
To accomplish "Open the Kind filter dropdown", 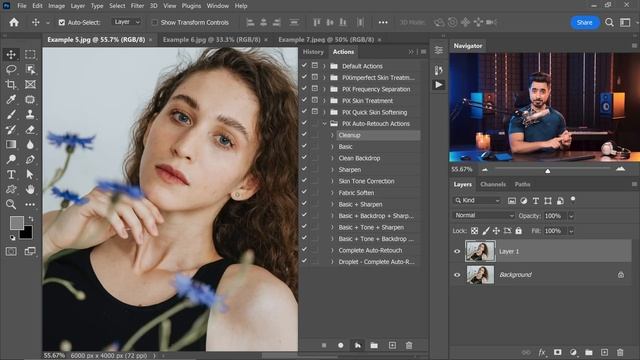I will coord(477,200).
